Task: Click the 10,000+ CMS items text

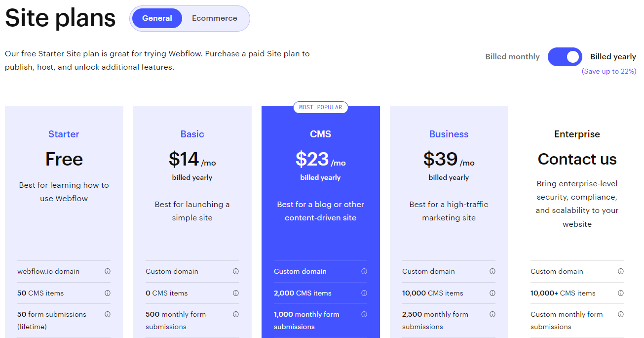Action: click(x=563, y=293)
